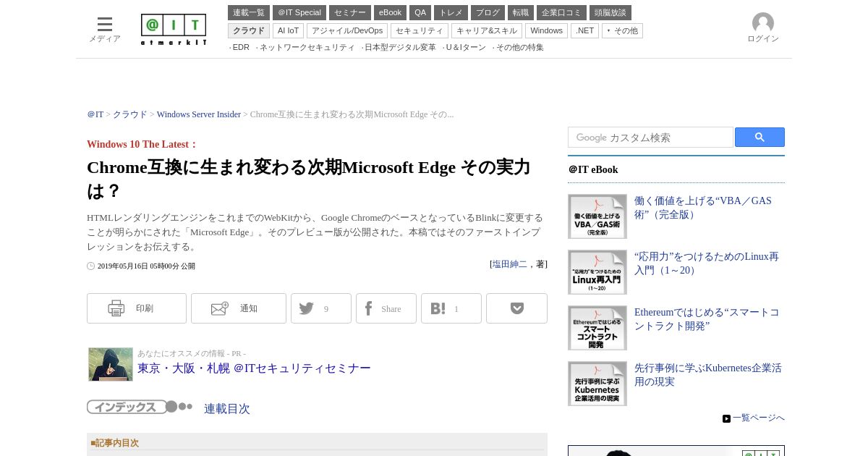Image resolution: width=868 pixels, height=456 pixels.
Task: Open the @IT Special tab
Action: pyautogui.click(x=299, y=12)
